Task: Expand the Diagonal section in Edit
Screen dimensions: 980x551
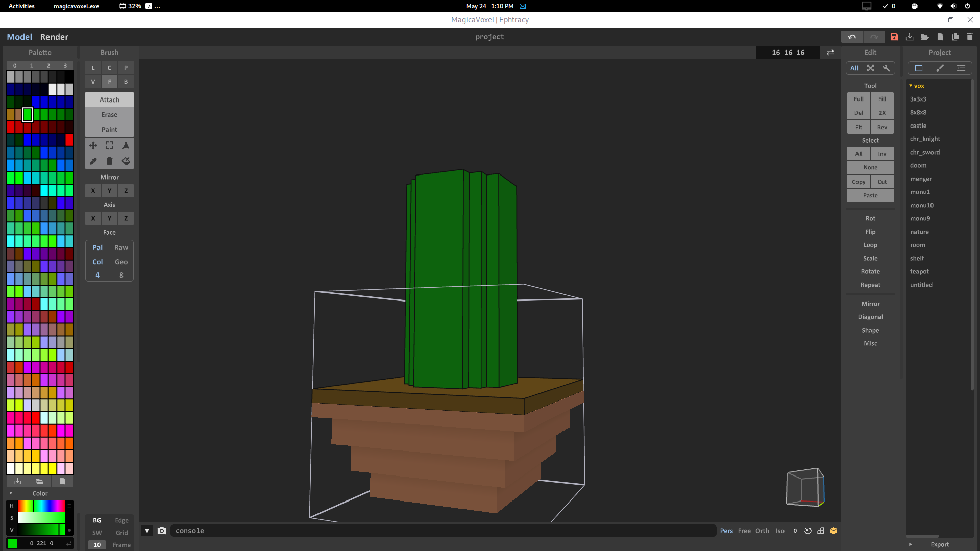Action: [x=870, y=317]
